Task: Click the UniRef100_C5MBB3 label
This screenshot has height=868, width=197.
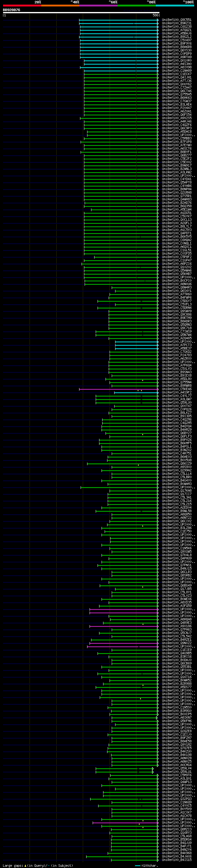Action: click(x=176, y=139)
